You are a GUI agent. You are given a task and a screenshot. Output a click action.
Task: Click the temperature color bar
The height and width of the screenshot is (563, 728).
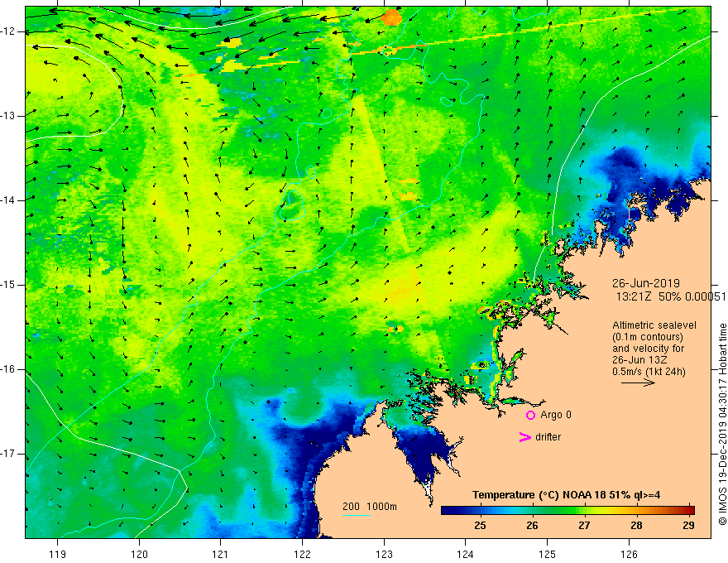tap(568, 510)
